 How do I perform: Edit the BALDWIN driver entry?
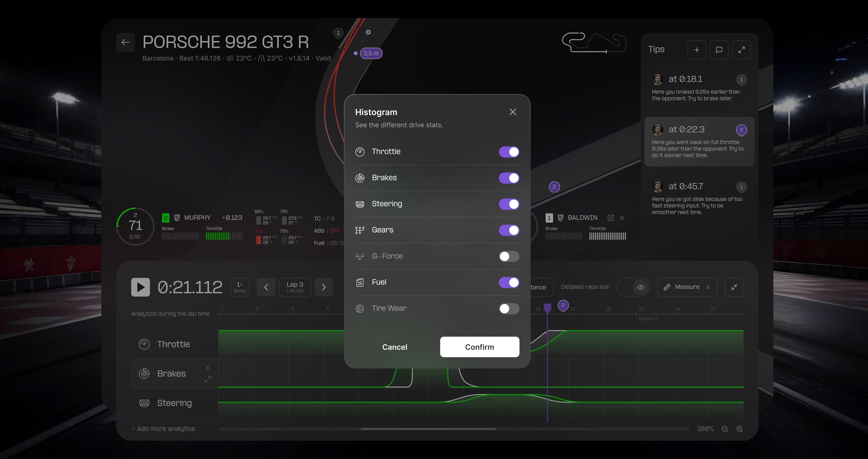(x=611, y=218)
